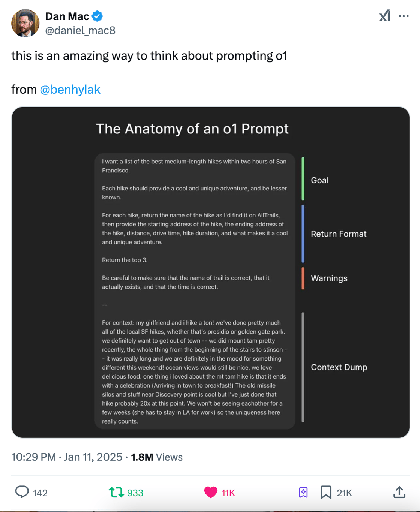Open the three-dot more options menu
The height and width of the screenshot is (512, 420).
tap(403, 16)
